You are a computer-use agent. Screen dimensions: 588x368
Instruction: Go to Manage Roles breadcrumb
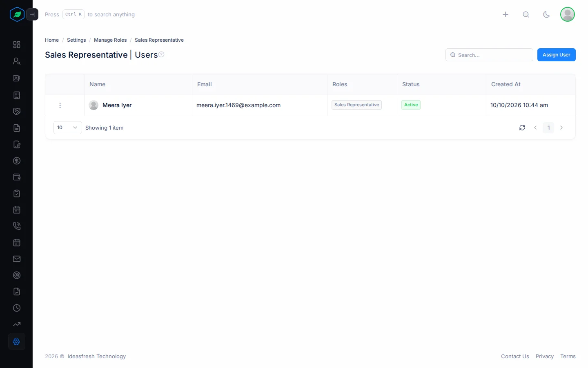[x=110, y=40]
